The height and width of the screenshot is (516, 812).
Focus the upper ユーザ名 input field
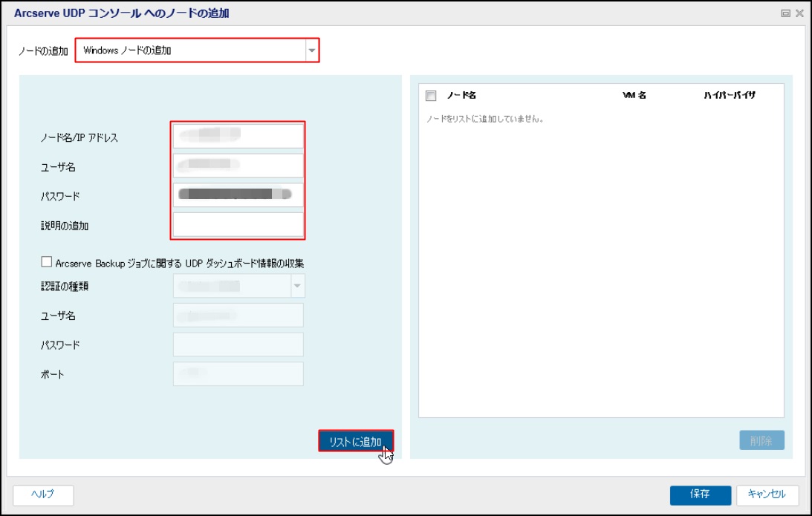[238, 165]
